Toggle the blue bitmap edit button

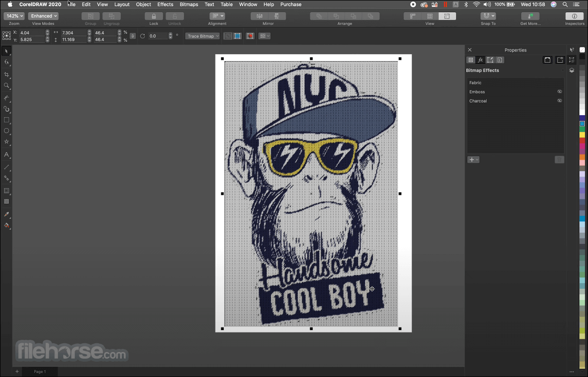(237, 36)
